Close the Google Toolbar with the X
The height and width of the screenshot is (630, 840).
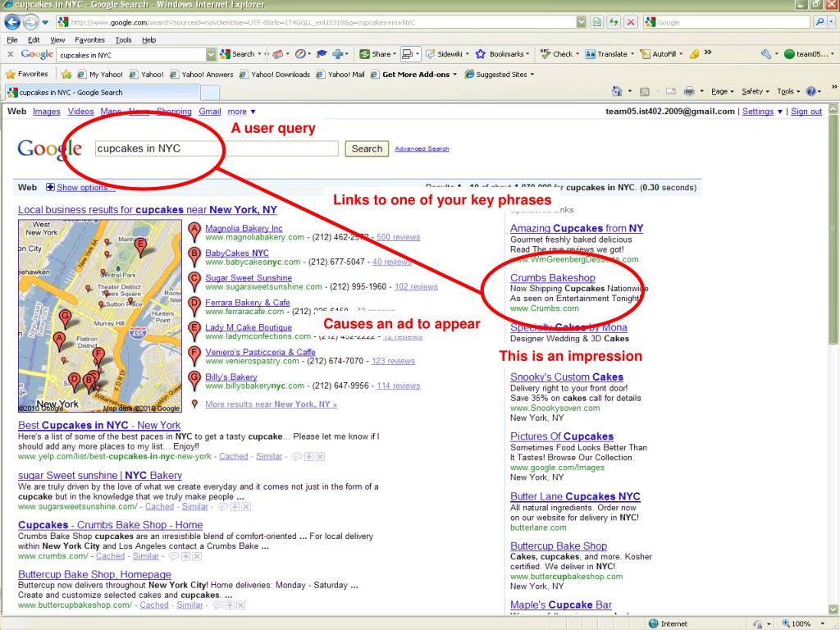tap(10, 54)
